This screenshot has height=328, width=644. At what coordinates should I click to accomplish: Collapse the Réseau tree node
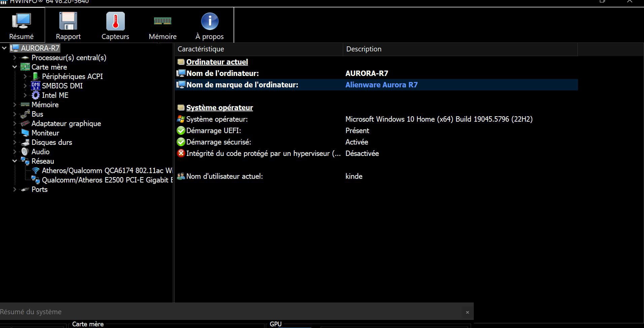click(15, 161)
